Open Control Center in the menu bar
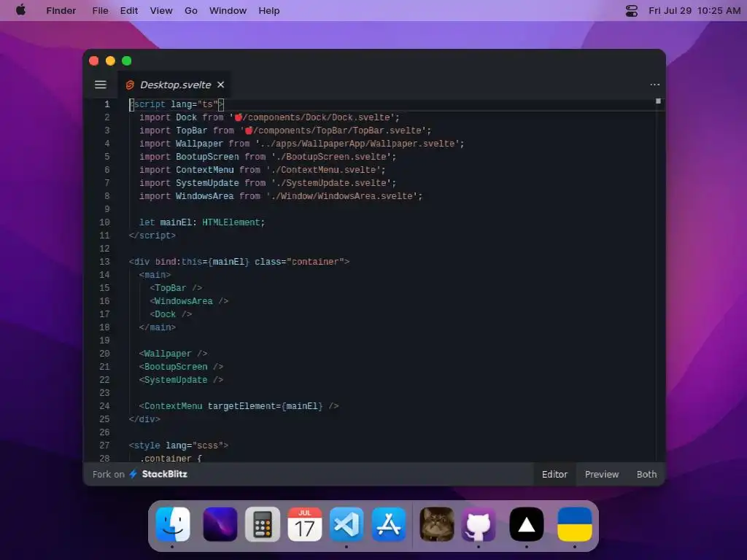The height and width of the screenshot is (560, 747). point(631,10)
